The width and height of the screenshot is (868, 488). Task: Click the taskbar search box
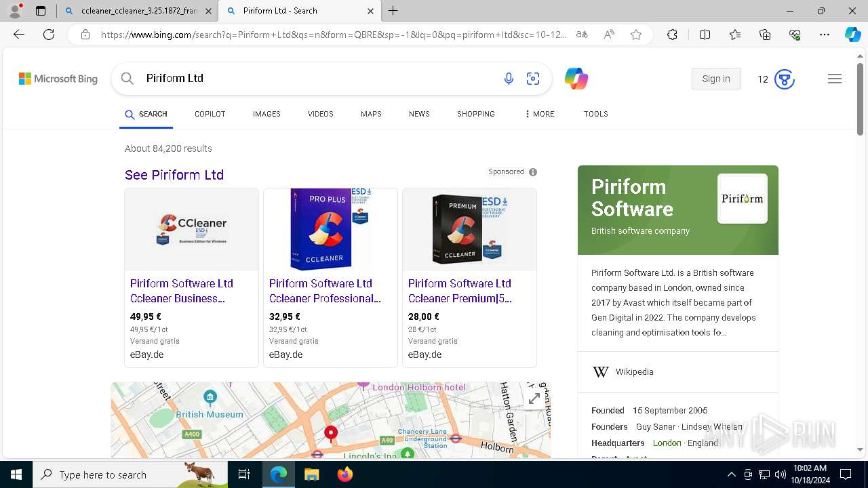[x=130, y=474]
